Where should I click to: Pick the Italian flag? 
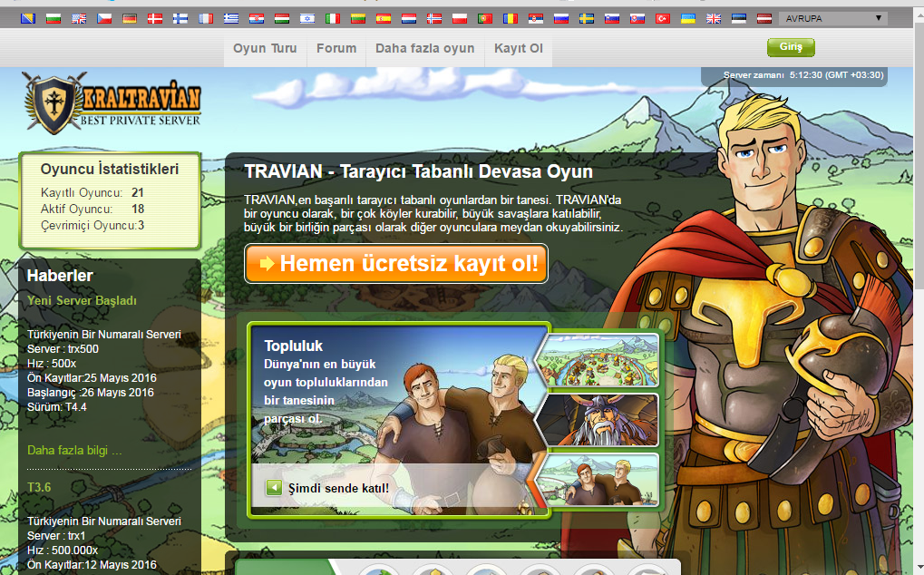(333, 19)
